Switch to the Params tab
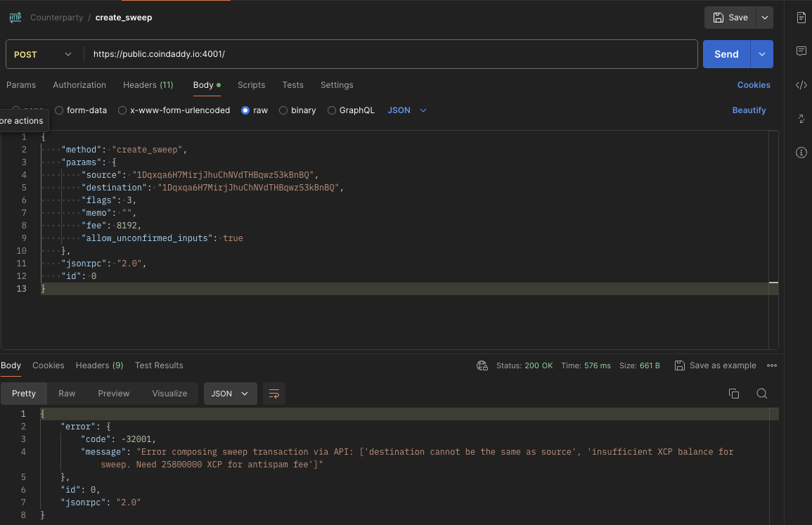 (21, 85)
